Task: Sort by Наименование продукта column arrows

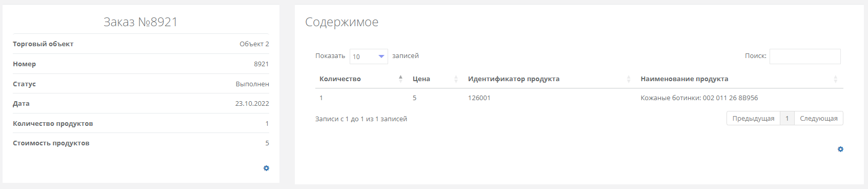Action: tap(835, 79)
